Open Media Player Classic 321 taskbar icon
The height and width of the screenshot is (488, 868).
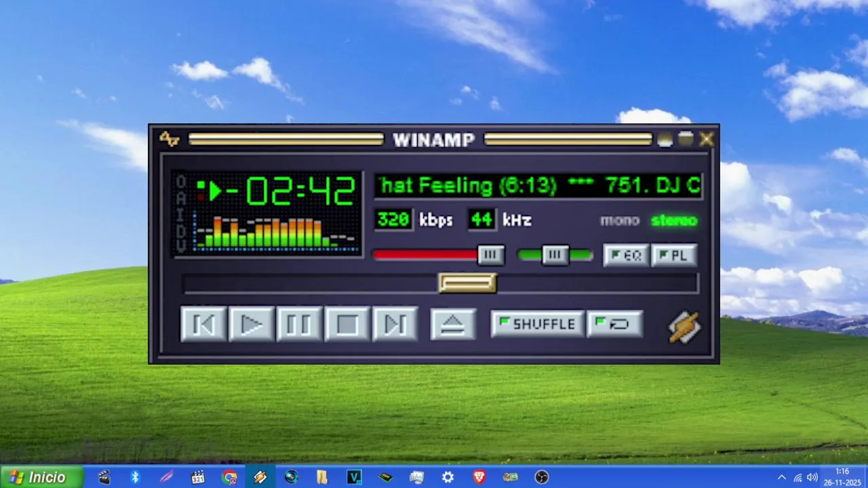(197, 477)
